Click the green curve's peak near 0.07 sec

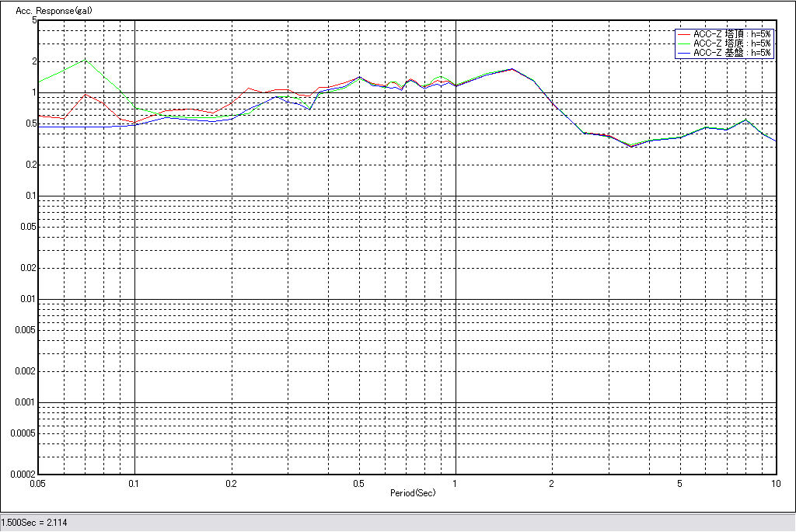pyautogui.click(x=86, y=60)
